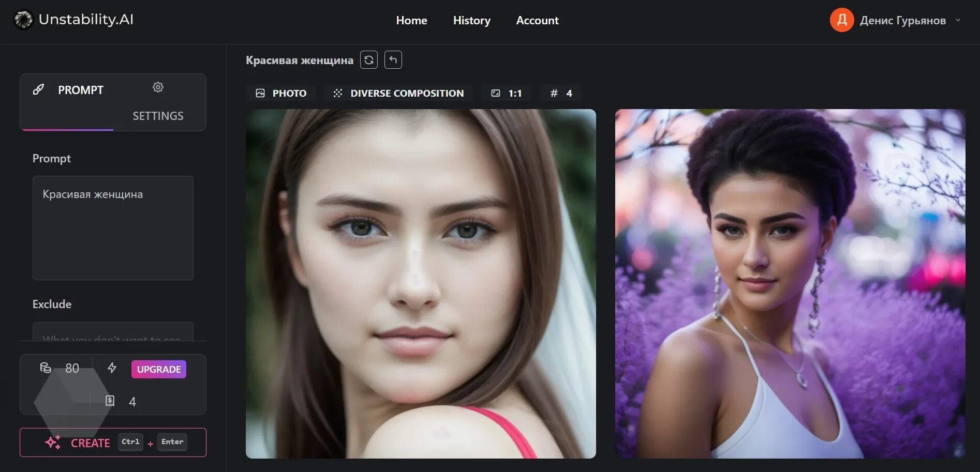
Task: Click the Unstability.AI logo icon
Action: (23, 20)
